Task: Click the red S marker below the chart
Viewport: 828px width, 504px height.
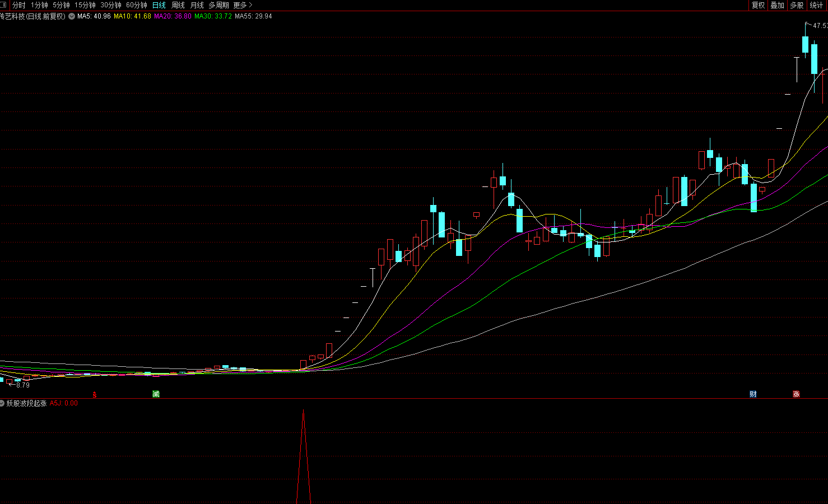Action: 95,395
